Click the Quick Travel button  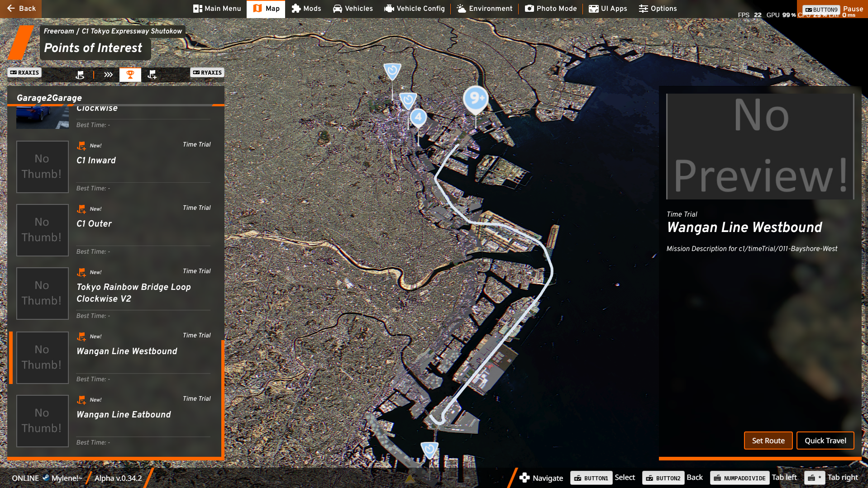point(825,441)
